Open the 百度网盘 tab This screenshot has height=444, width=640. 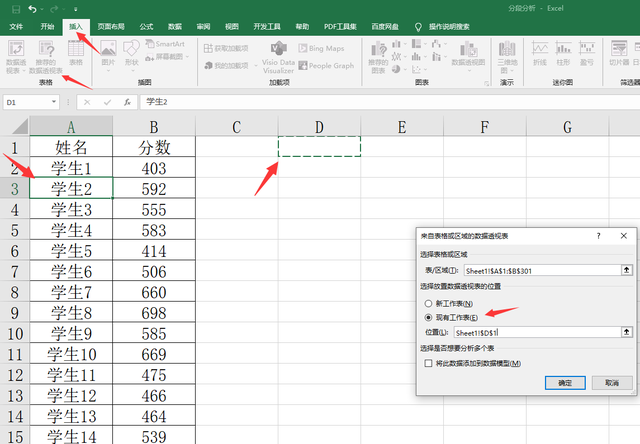(x=385, y=27)
